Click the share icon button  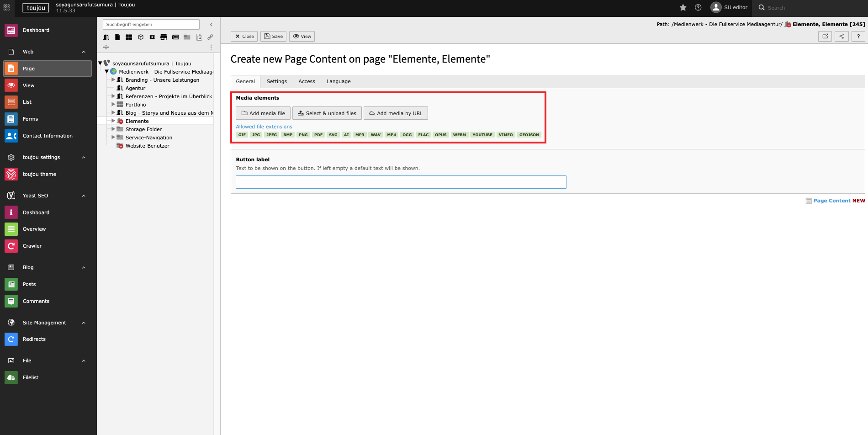(842, 36)
